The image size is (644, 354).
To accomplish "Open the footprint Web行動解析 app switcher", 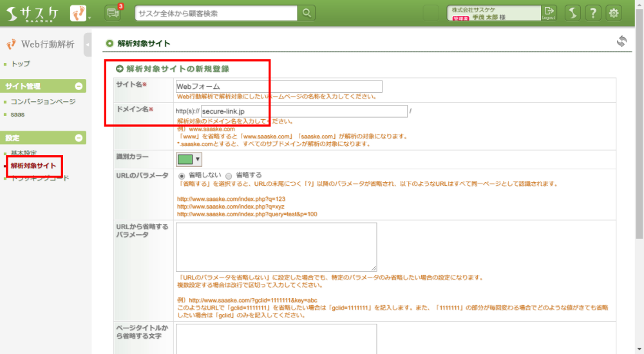I will pos(80,13).
